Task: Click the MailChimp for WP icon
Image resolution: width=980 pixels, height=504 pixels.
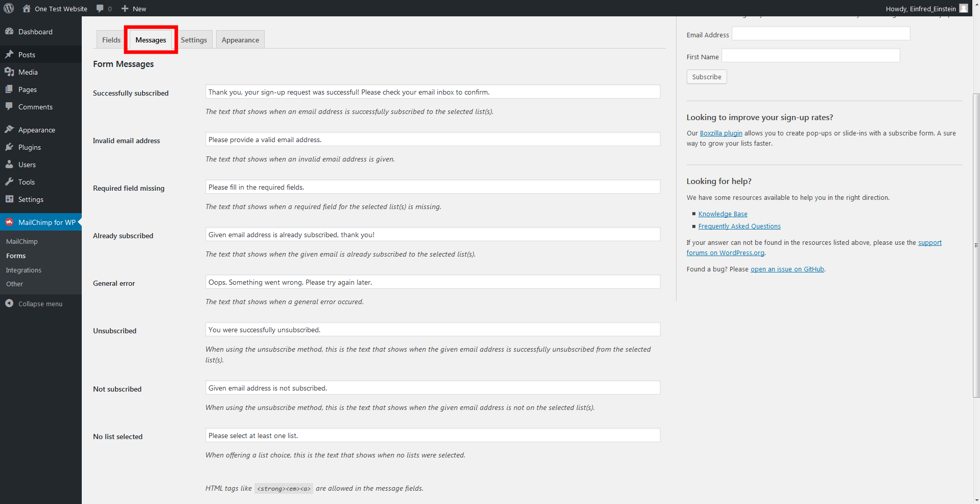Action: tap(9, 222)
